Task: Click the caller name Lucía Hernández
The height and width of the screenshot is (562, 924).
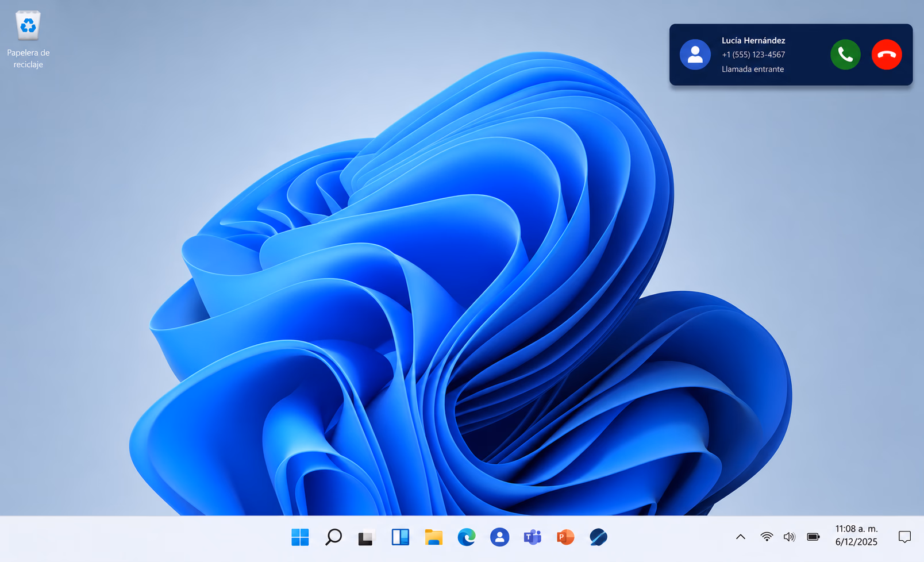Action: point(753,41)
